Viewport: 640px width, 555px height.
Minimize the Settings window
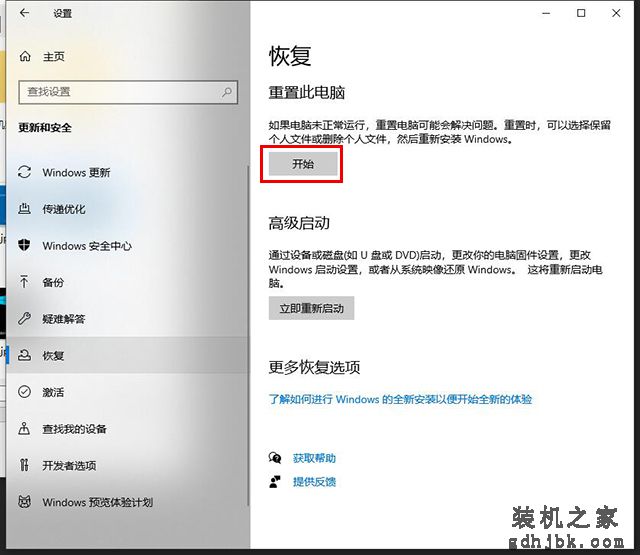click(546, 13)
